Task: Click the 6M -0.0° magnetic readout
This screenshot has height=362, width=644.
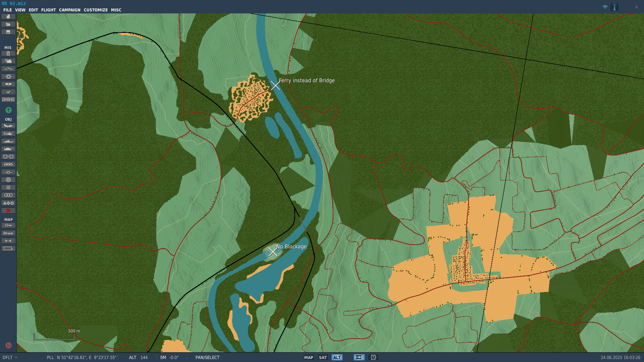Action: tap(169, 357)
